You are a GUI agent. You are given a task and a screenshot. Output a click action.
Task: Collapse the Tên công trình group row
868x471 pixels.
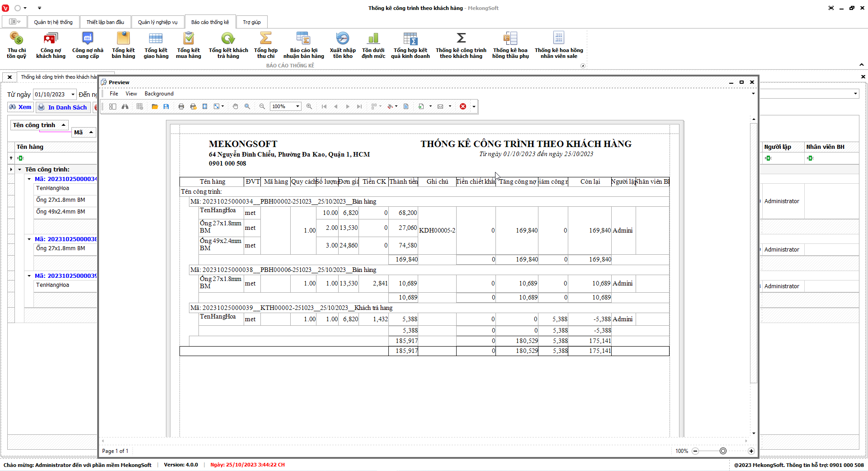pyautogui.click(x=19, y=170)
